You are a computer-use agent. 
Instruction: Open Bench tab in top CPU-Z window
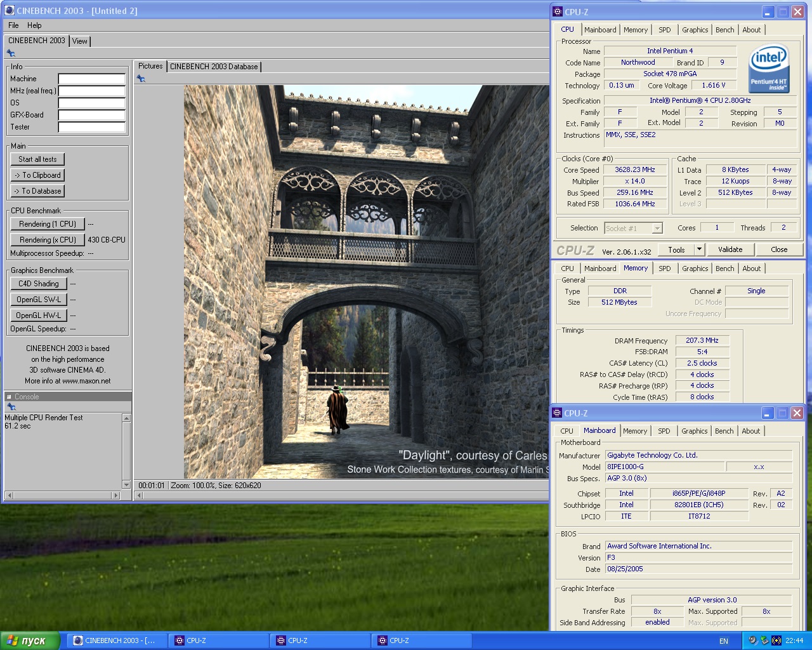tap(724, 30)
